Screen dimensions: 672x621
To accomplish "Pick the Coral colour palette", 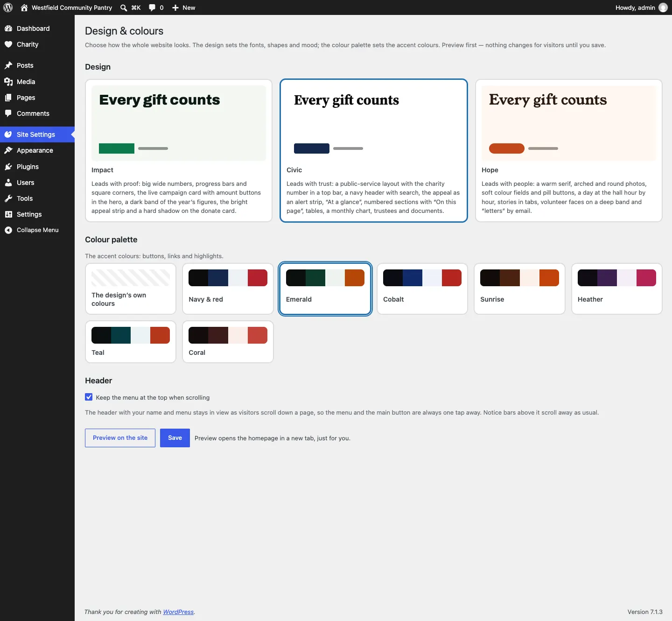I will click(228, 342).
